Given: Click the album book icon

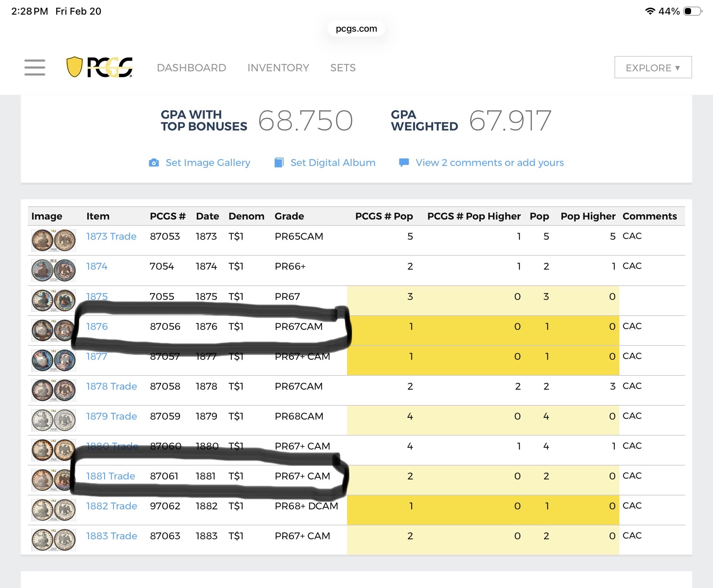Looking at the screenshot, I should pos(279,163).
